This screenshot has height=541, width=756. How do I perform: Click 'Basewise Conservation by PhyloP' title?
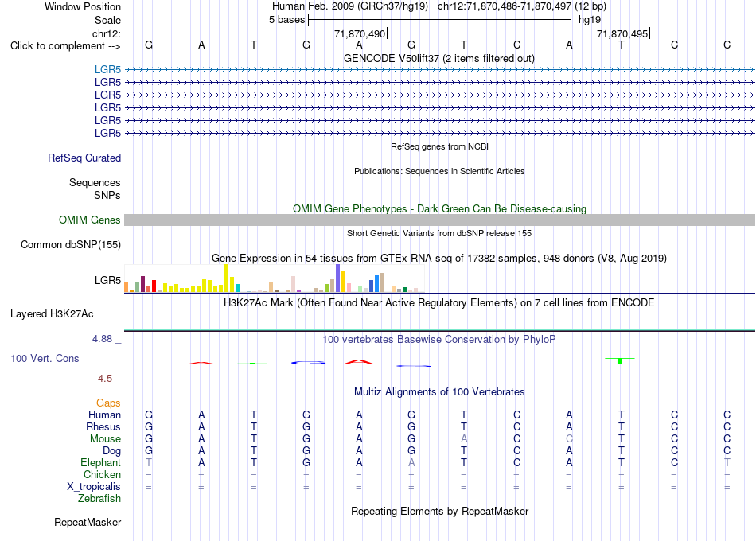coord(439,340)
